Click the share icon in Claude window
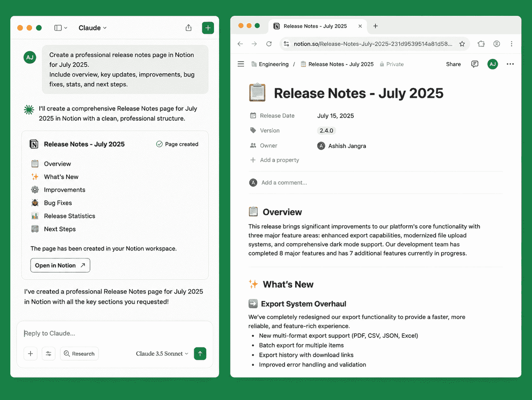This screenshot has width=532, height=400. (189, 28)
